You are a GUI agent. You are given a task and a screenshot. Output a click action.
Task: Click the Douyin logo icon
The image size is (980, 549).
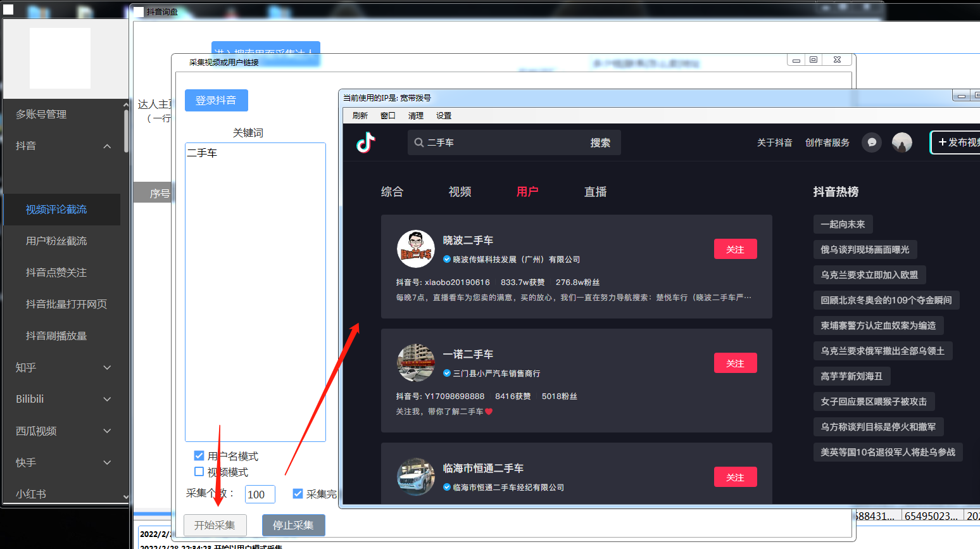[x=366, y=142]
